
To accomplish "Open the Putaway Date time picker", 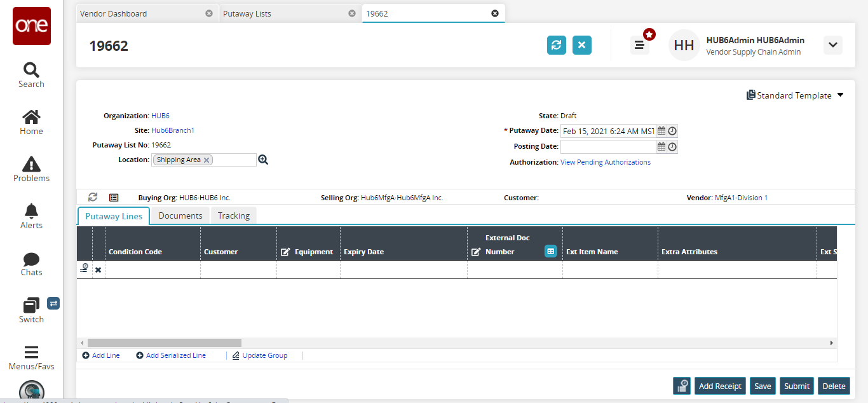I will click(x=672, y=131).
